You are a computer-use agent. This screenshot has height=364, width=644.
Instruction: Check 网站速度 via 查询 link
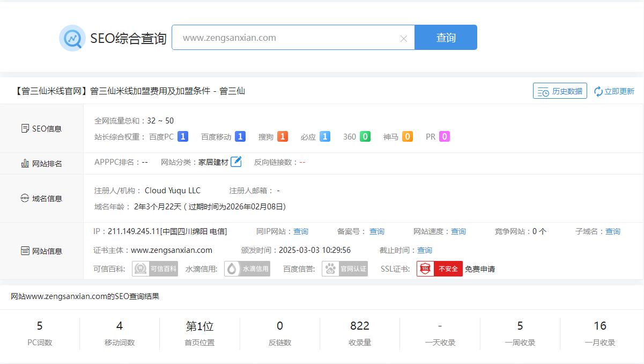point(458,231)
